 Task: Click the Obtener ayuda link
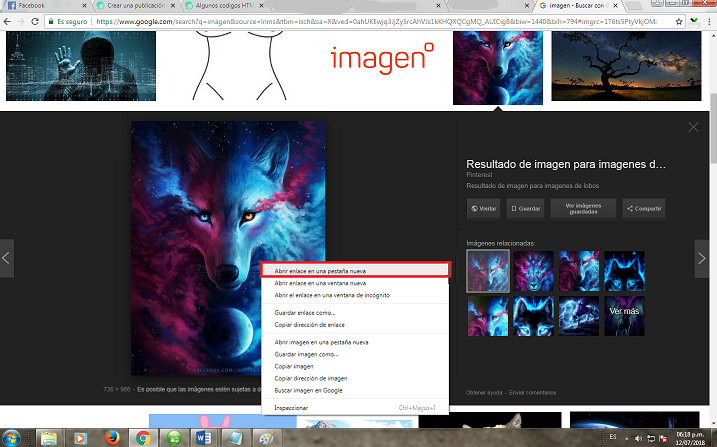click(484, 393)
